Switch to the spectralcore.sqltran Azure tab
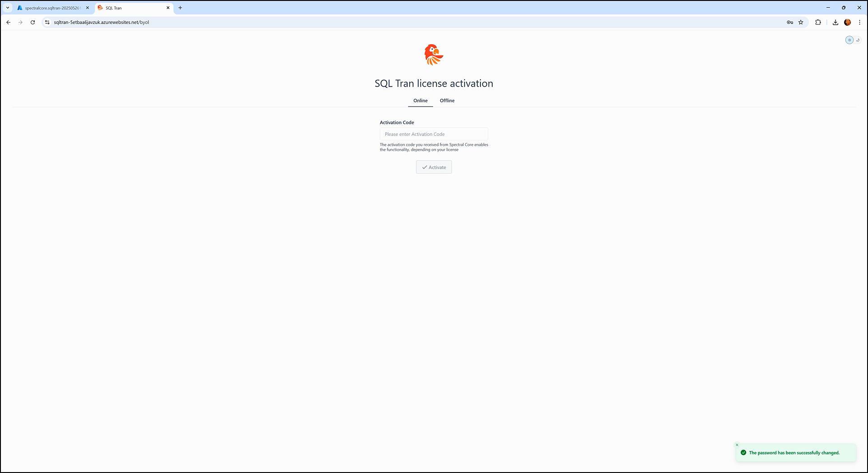This screenshot has width=868, height=473. 51,8
